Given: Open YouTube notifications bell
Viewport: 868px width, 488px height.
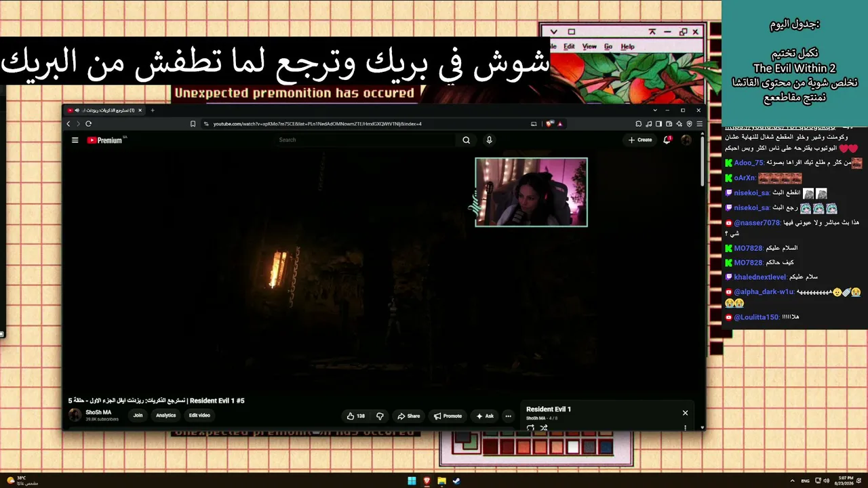Looking at the screenshot, I should [x=667, y=140].
